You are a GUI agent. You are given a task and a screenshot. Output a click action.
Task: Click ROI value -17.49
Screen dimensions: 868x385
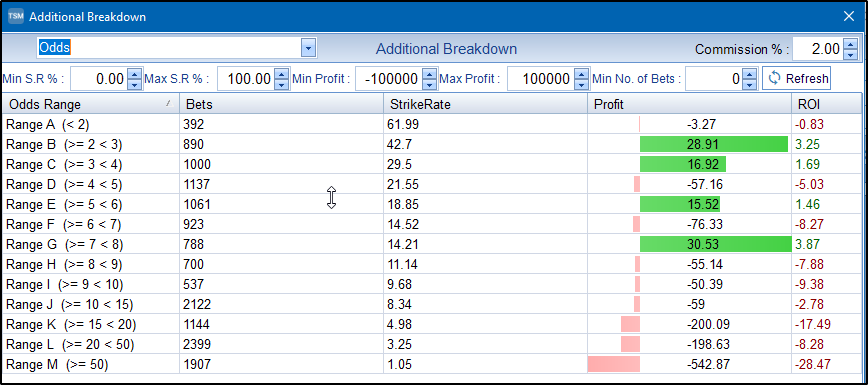point(812,324)
